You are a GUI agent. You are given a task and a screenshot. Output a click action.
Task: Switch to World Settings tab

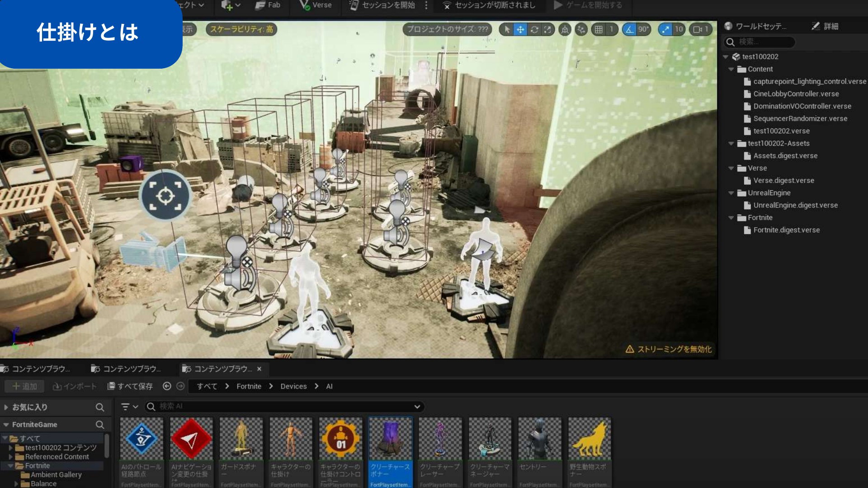pos(756,26)
